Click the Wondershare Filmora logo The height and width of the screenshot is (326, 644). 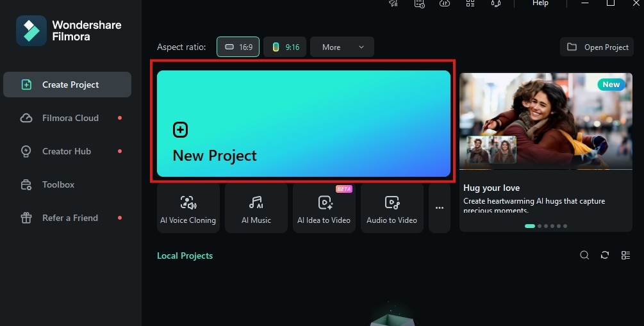(31, 31)
